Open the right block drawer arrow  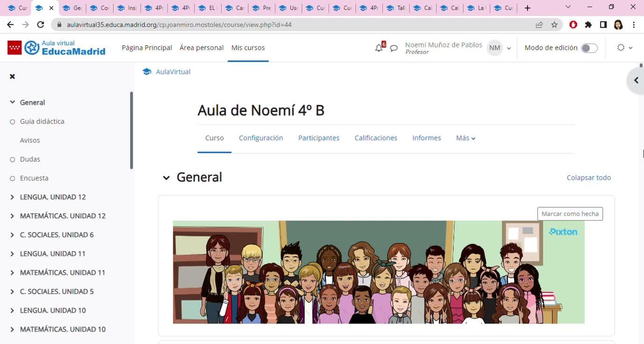pos(636,80)
